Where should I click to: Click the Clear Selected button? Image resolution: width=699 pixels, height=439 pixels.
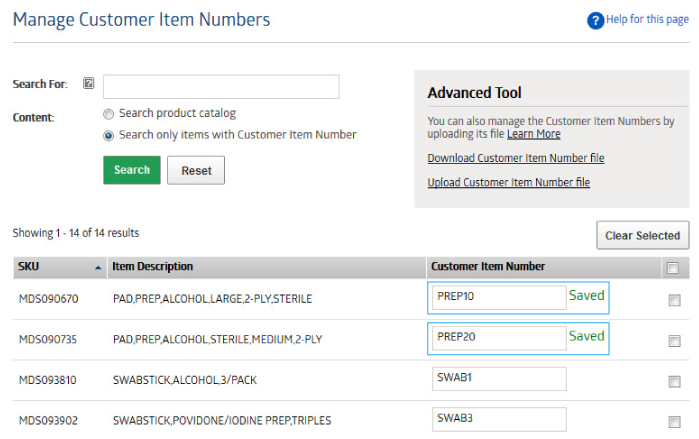tap(642, 235)
